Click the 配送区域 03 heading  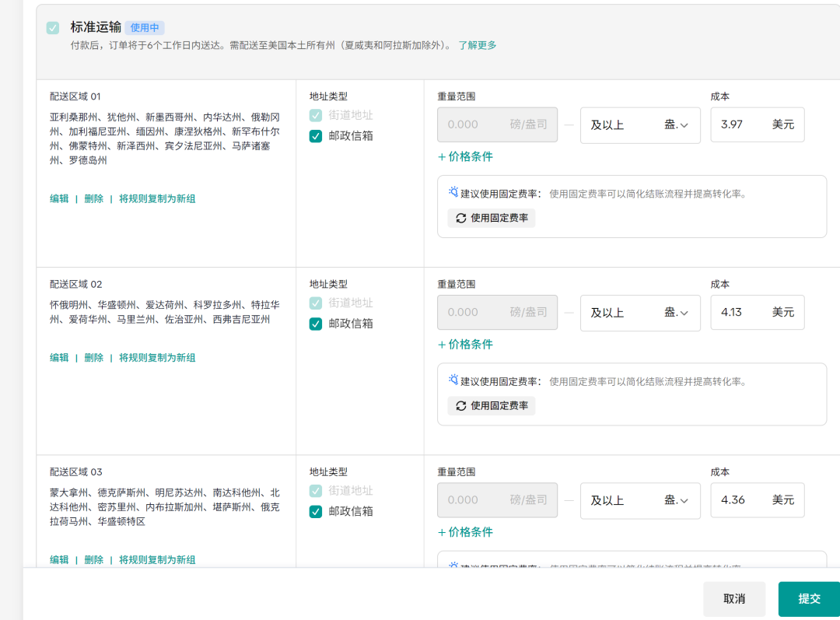coord(75,472)
